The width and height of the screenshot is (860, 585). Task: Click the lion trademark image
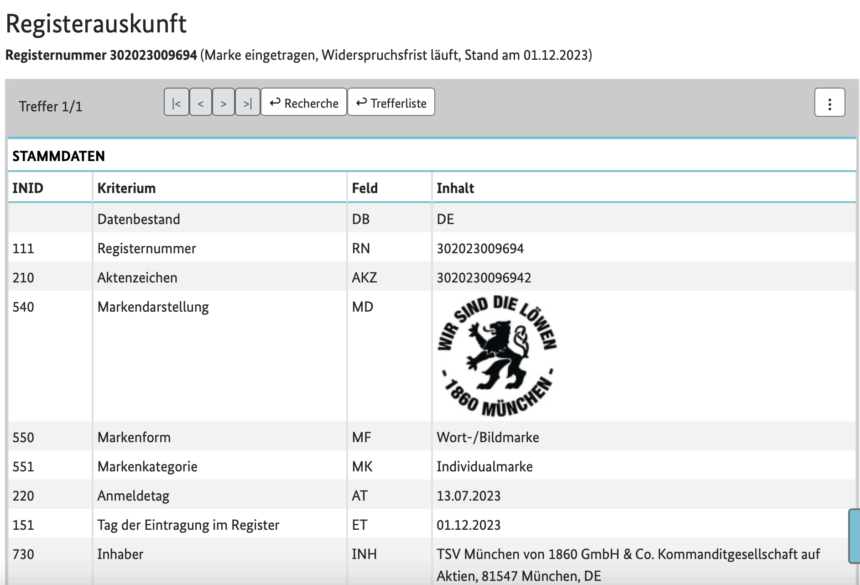(x=497, y=356)
